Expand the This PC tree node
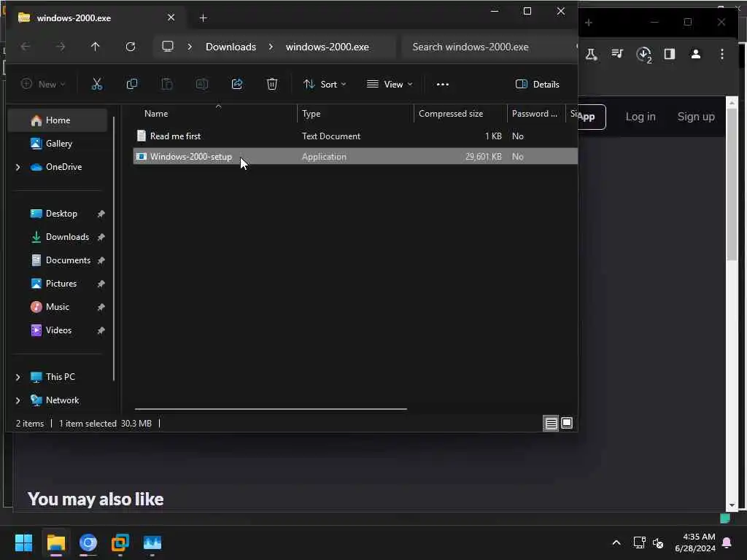This screenshot has height=560, width=747. tap(18, 377)
